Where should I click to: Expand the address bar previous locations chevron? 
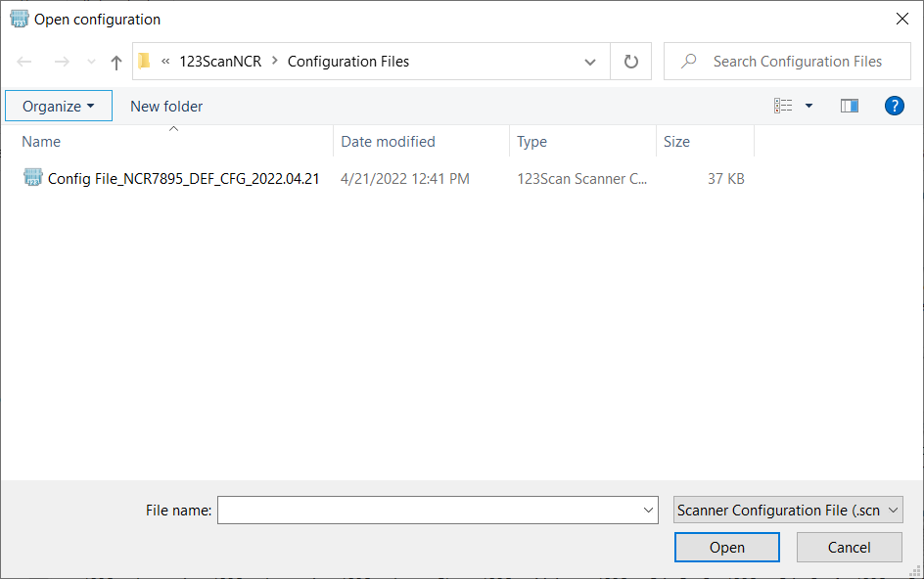[x=590, y=62]
